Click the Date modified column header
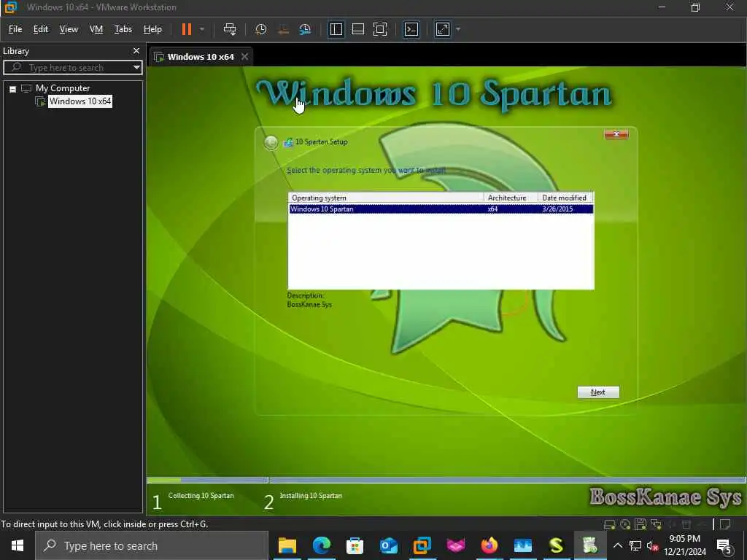Screen dimensions: 747x560 [x=565, y=198]
